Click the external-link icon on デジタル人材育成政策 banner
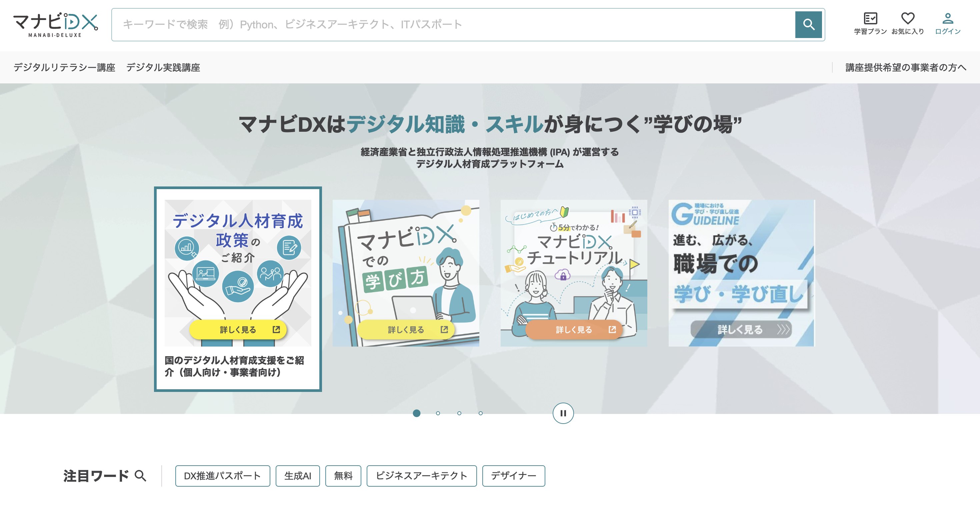Viewport: 980px width, 519px height. pos(277,330)
